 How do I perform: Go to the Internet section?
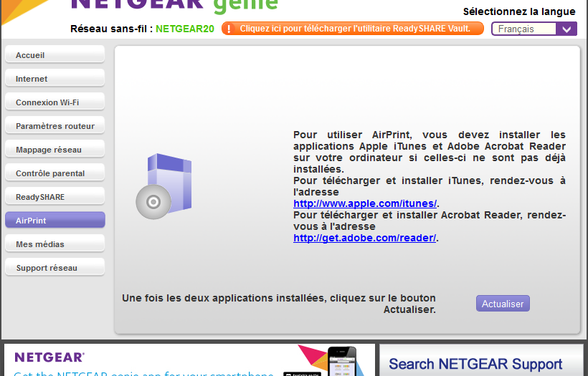point(54,79)
